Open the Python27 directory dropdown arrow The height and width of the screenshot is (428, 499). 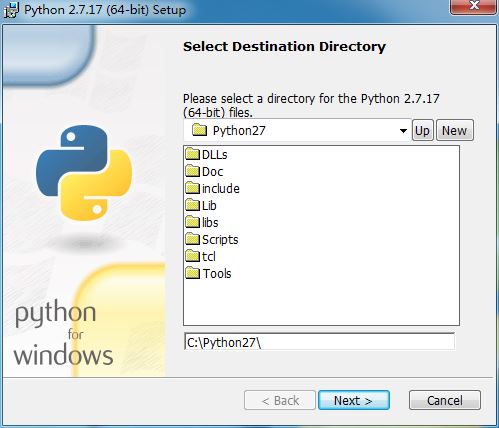pos(403,131)
